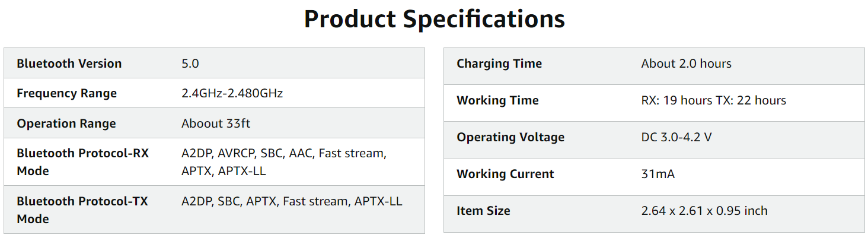This screenshot has width=868, height=241.
Task: Click the TX mode codec list ending APTX-LL
Action: tap(292, 201)
